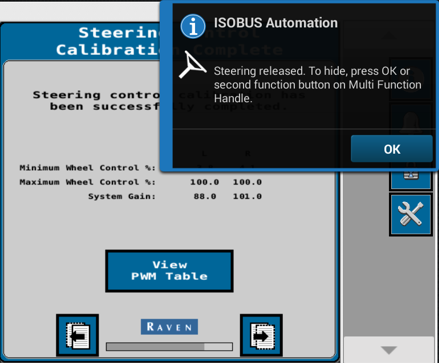Select the Steering Control Calibration Complete title
The image size is (439, 363).
pos(169,41)
